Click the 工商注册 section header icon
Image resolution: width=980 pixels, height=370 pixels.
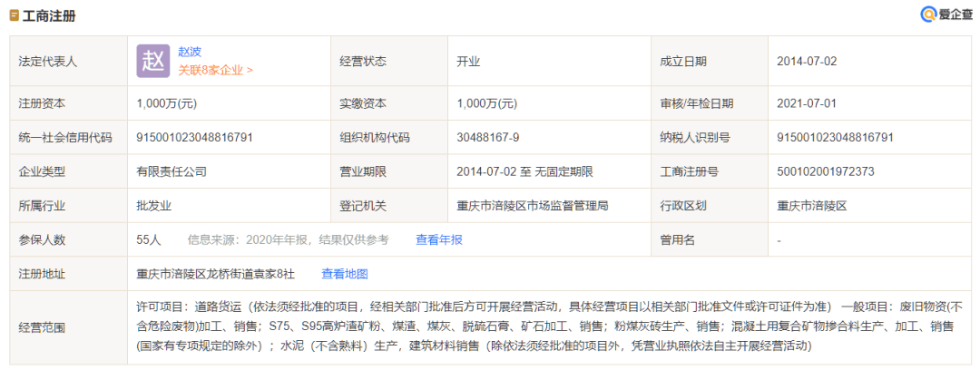click(x=15, y=15)
